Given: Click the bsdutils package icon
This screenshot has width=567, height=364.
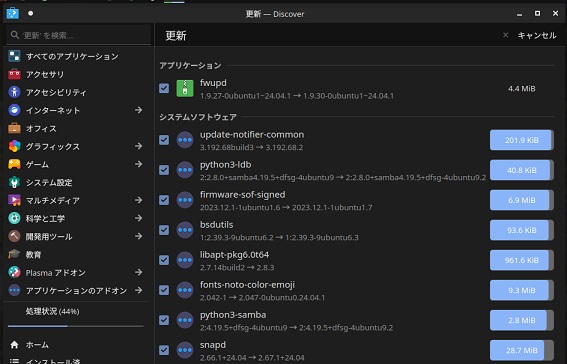Looking at the screenshot, I should click(x=185, y=230).
